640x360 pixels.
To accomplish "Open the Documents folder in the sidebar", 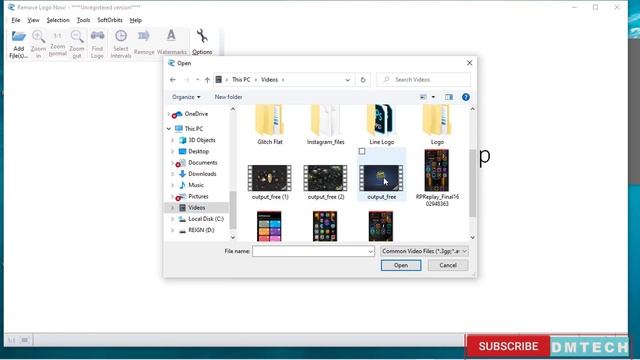I will (x=202, y=162).
